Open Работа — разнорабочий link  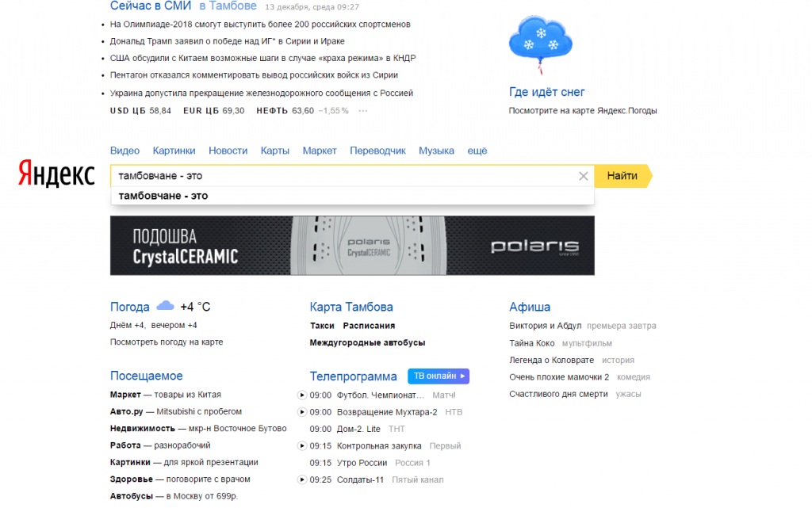click(x=160, y=445)
